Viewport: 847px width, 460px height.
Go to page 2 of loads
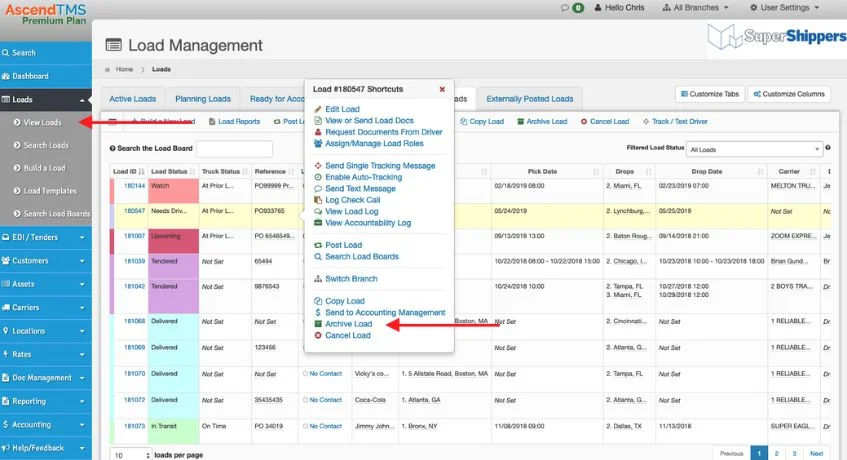(x=776, y=454)
